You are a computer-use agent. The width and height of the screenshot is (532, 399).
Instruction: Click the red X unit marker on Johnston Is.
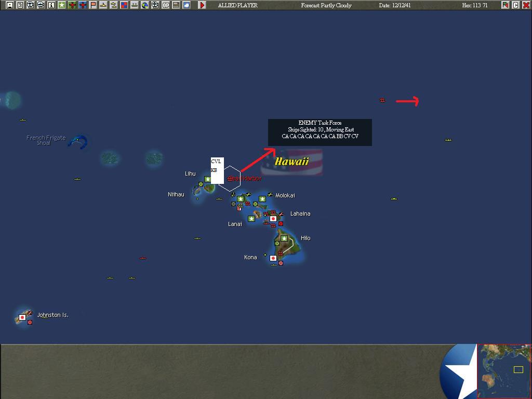pyautogui.click(x=30, y=323)
